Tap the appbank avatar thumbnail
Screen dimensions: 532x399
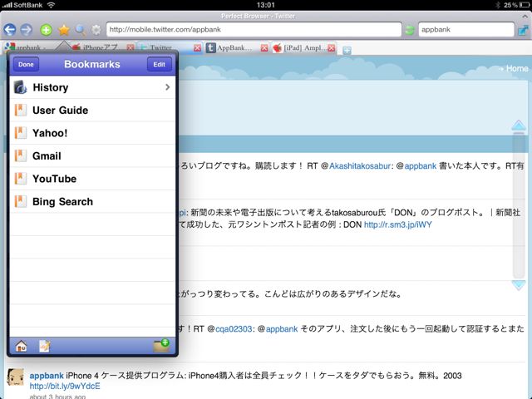click(x=16, y=377)
